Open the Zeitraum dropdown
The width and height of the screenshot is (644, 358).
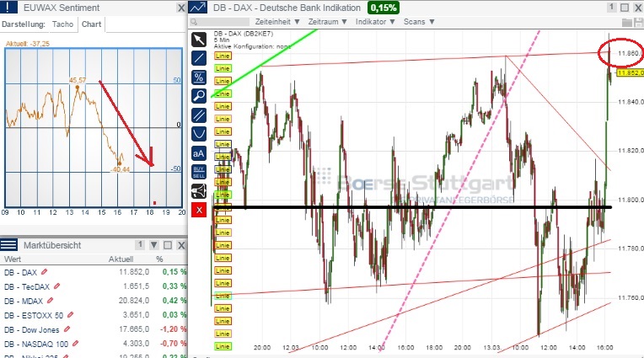point(328,22)
